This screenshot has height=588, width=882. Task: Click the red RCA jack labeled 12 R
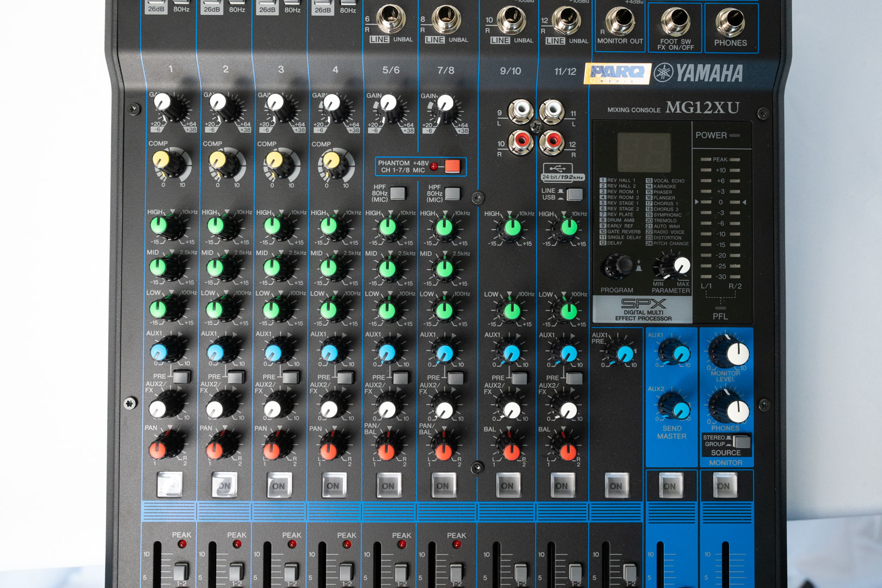[x=552, y=142]
